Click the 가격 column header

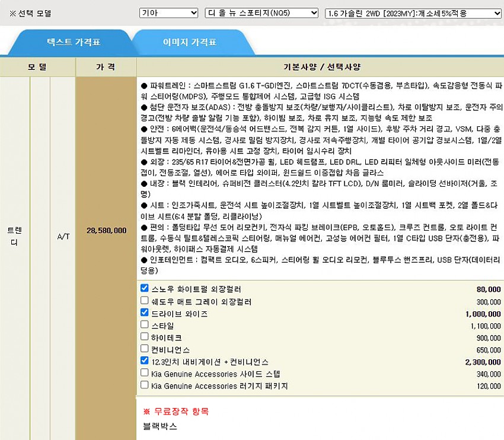(x=106, y=66)
